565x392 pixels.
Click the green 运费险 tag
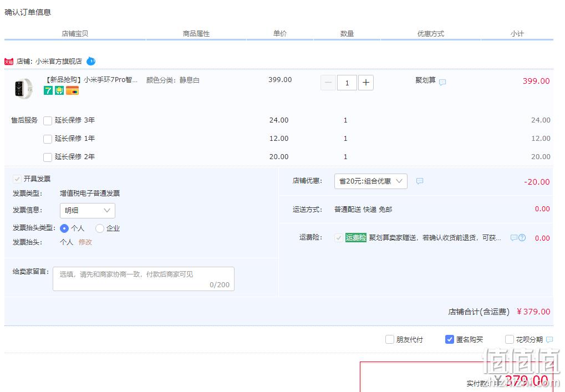[355, 237]
